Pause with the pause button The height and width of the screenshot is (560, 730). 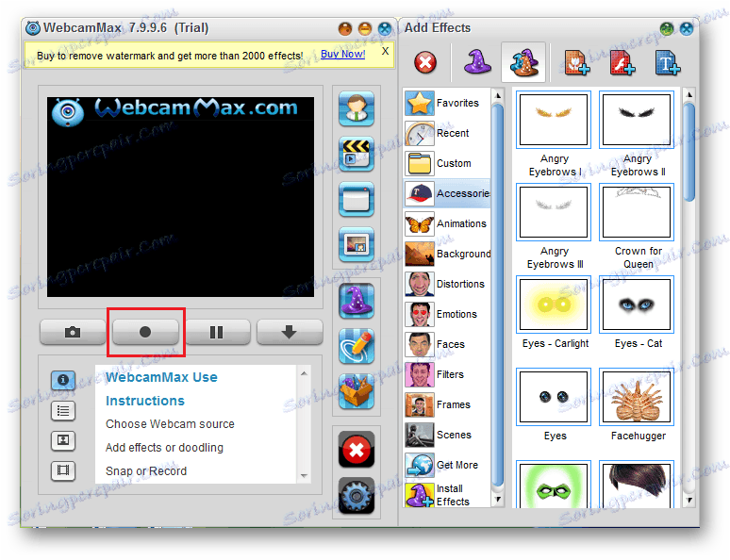tap(217, 332)
